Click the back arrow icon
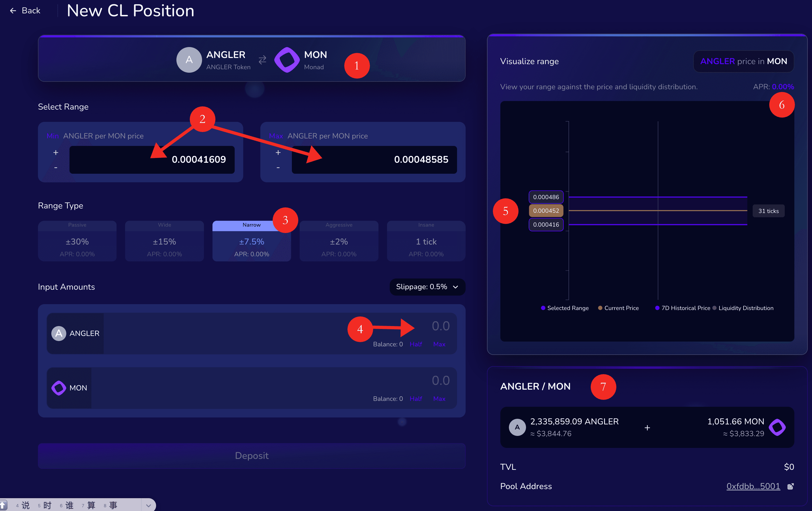The width and height of the screenshot is (812, 511). 13,11
